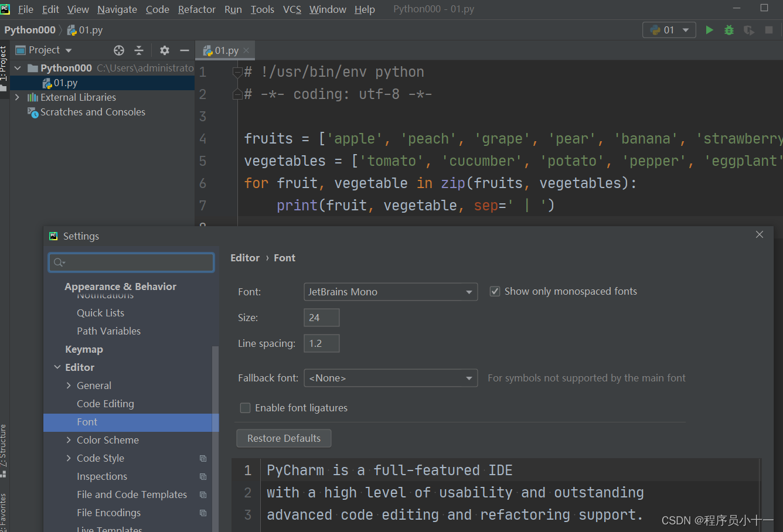Viewport: 783px width, 532px height.
Task: Select Scratches and Consoles
Action: pyautogui.click(x=93, y=112)
